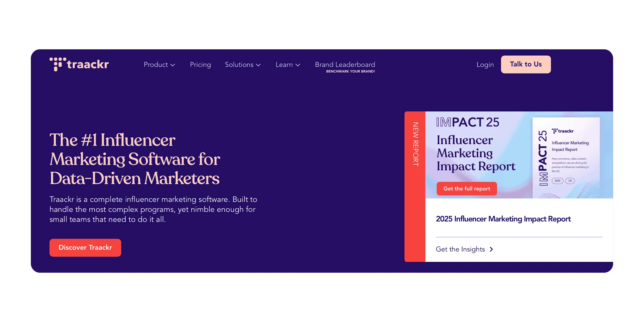Image resolution: width=644 pixels, height=322 pixels.
Task: Open Brand Leaderboard link
Action: click(x=345, y=64)
